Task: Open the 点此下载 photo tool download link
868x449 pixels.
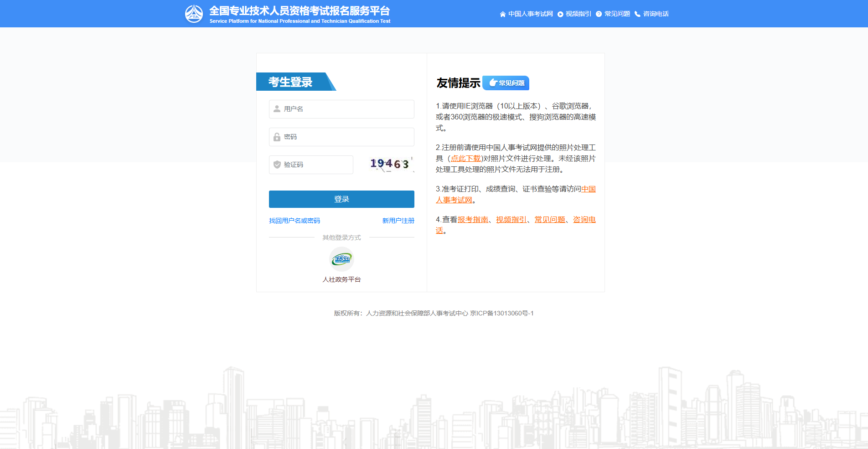Action: (465, 159)
